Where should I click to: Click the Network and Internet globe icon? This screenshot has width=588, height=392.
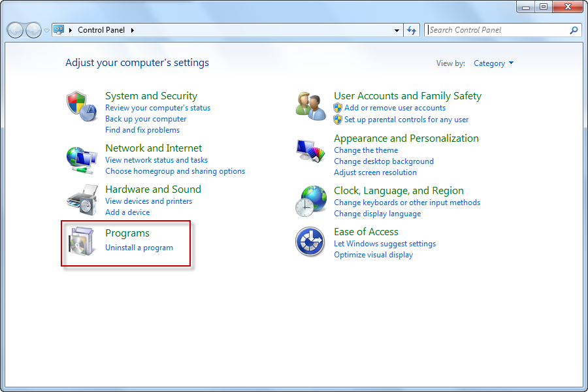coord(82,160)
